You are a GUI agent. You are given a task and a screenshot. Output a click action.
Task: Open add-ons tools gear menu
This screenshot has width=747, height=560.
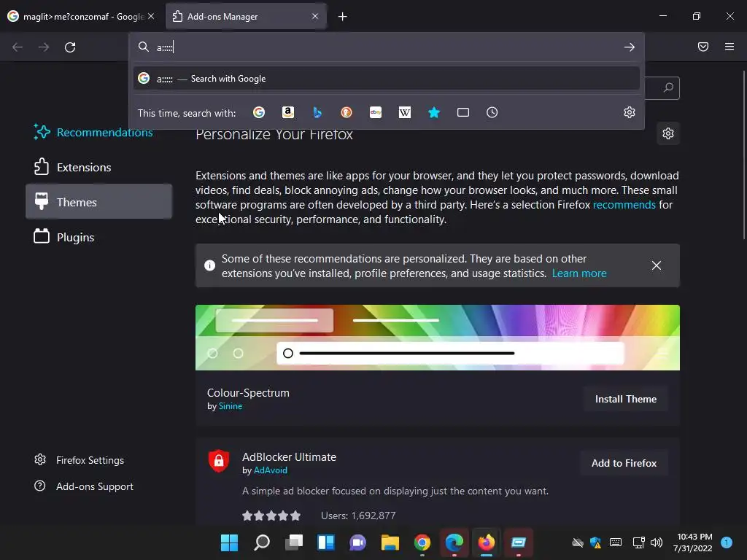[668, 133]
